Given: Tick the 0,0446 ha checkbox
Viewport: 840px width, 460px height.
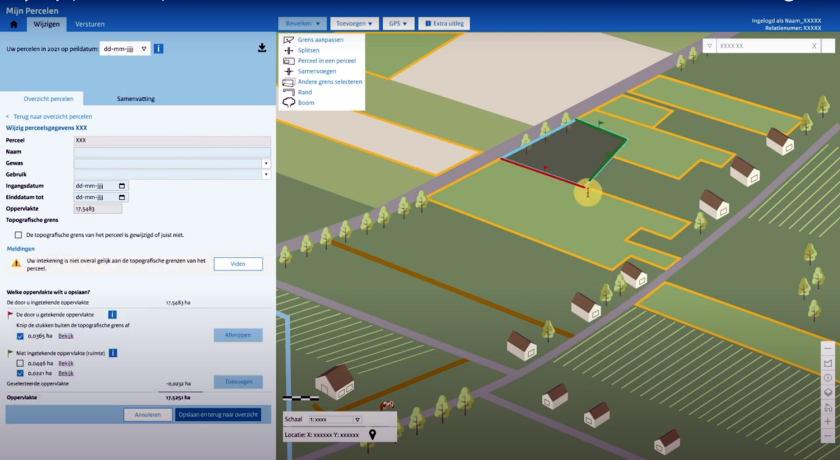Looking at the screenshot, I should tap(20, 363).
